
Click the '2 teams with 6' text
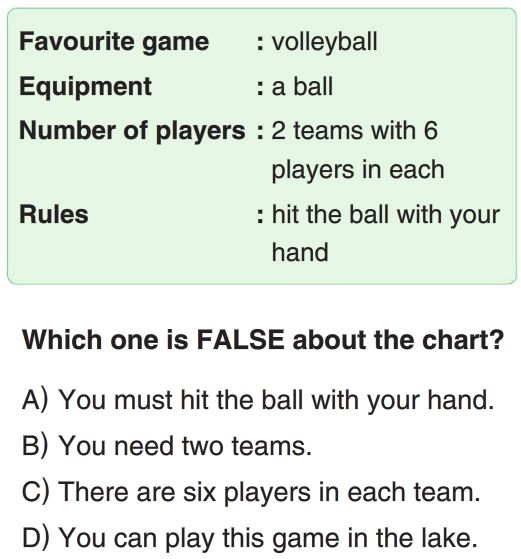tap(354, 130)
